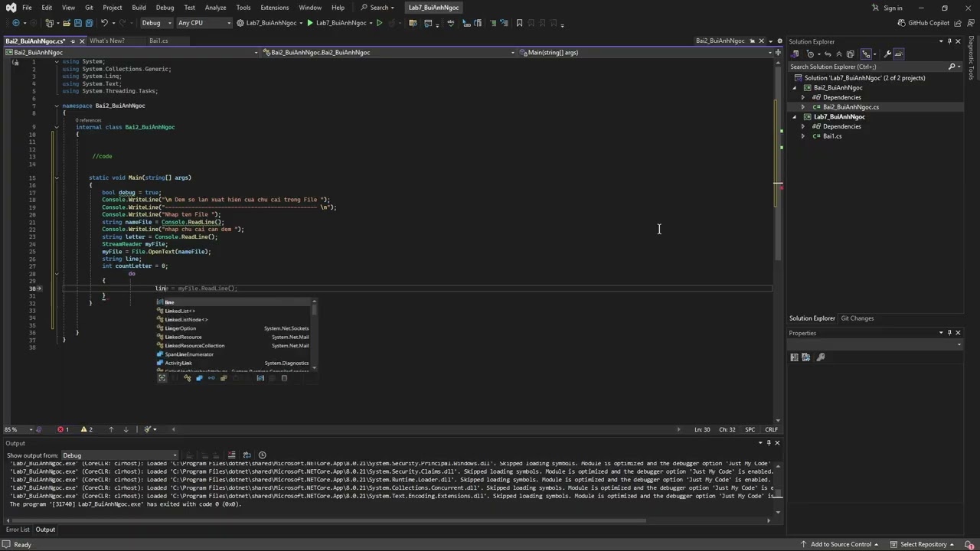Viewport: 980px width, 551px height.
Task: Property pages wrench in Properties panel
Action: [821, 357]
